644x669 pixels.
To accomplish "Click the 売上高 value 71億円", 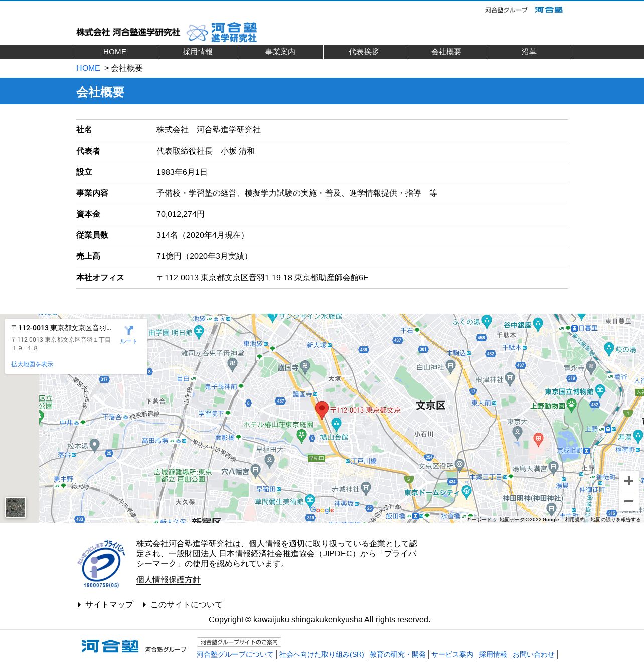I will click(x=204, y=256).
